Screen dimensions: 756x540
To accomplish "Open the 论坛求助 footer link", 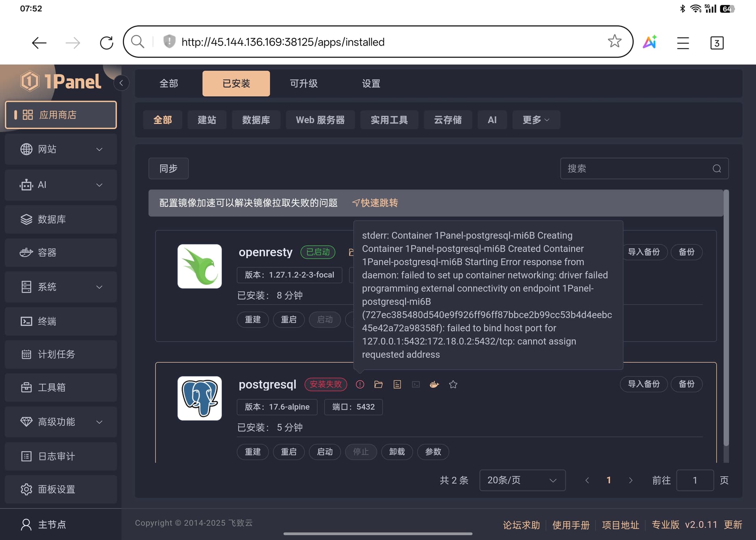I will [521, 525].
